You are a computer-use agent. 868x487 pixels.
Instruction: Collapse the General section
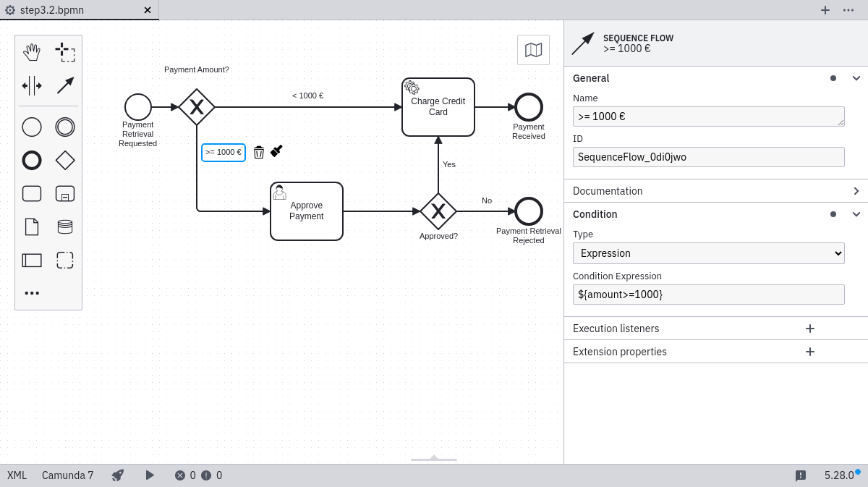click(856, 78)
